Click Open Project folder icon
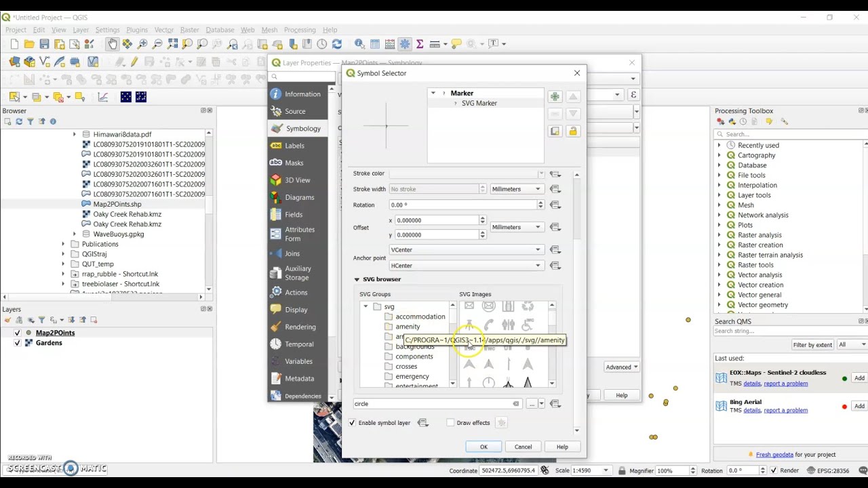This screenshot has height=488, width=868. coord(29,44)
